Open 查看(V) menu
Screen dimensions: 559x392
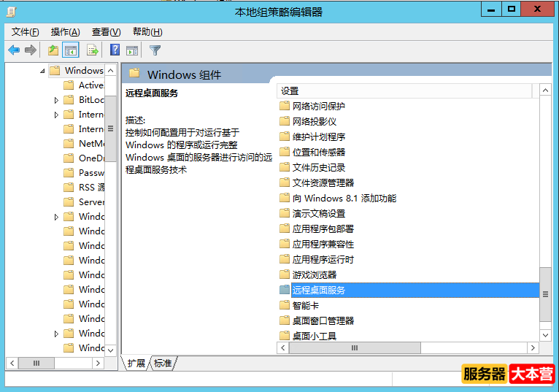tap(107, 31)
